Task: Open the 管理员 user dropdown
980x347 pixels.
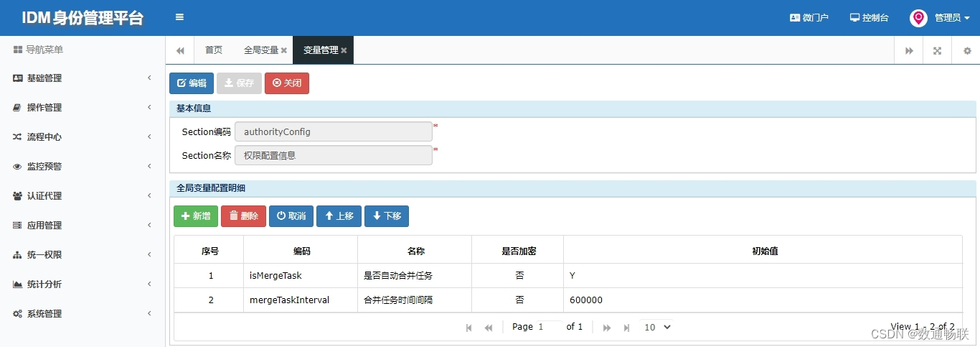Action: pyautogui.click(x=952, y=18)
